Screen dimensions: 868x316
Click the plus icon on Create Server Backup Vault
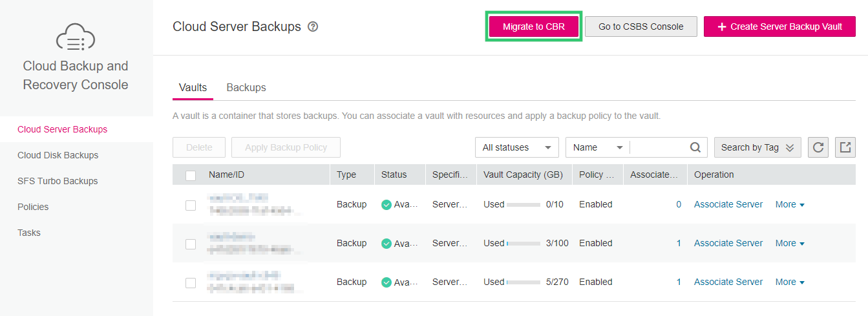722,26
